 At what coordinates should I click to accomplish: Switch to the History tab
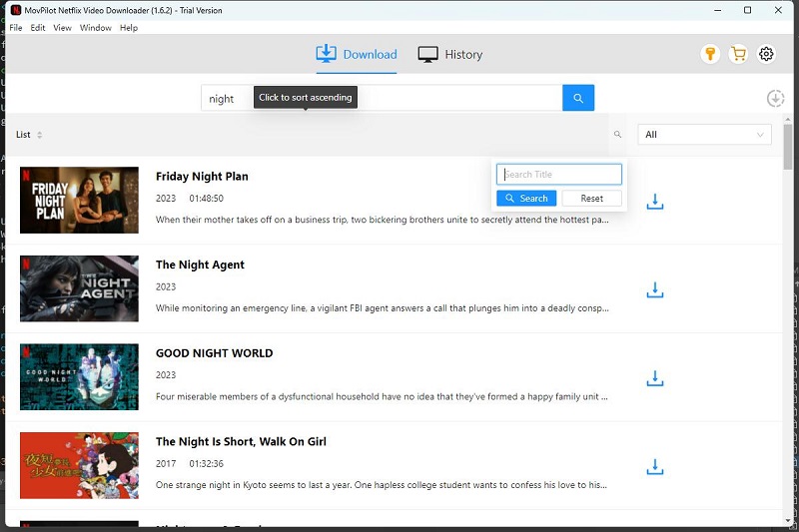click(450, 55)
